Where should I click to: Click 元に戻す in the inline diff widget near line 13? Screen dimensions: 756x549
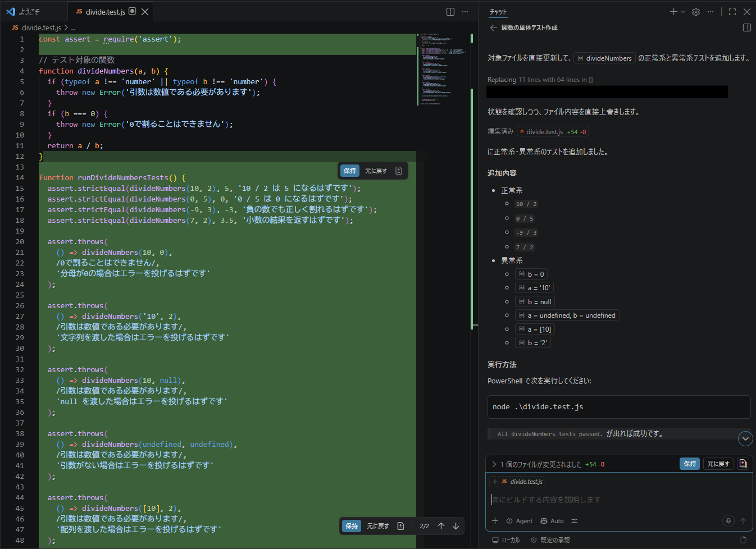pyautogui.click(x=376, y=171)
